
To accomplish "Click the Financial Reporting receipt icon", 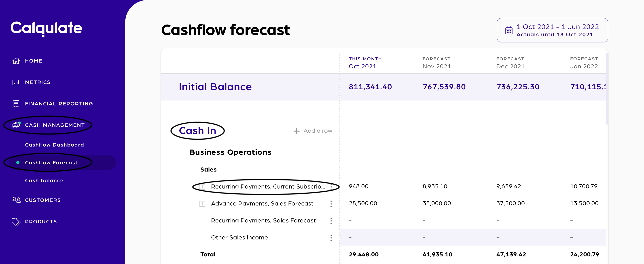I will tap(16, 104).
